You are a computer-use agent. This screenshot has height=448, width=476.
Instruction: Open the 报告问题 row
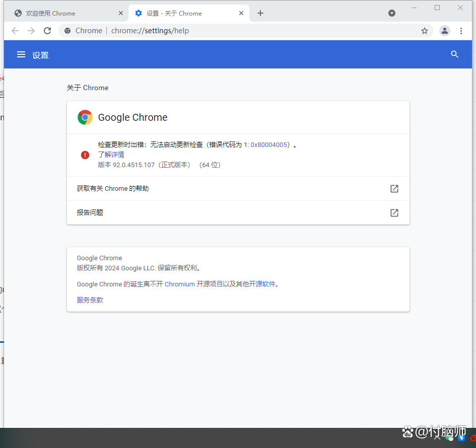point(238,212)
